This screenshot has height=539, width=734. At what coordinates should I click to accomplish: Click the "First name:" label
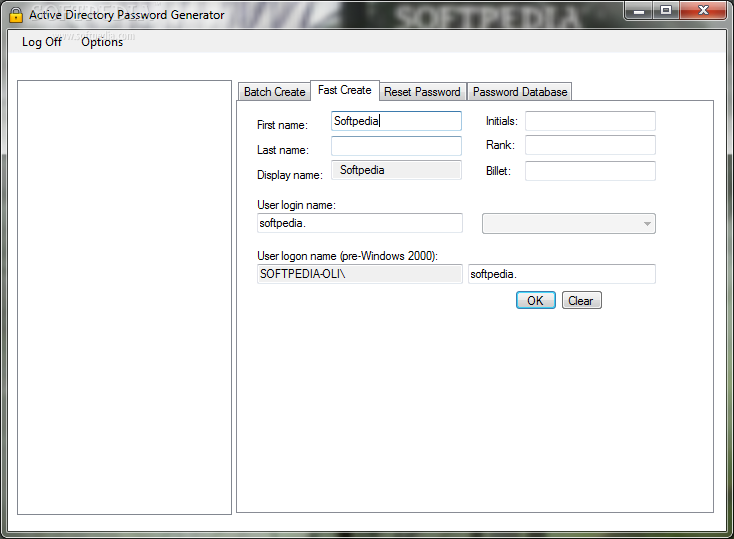(282, 125)
